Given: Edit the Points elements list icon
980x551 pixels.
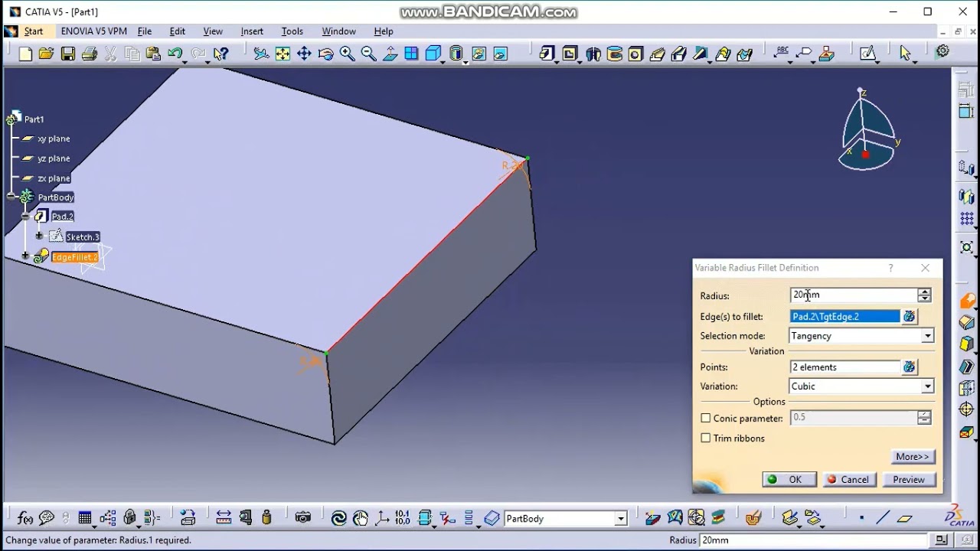Looking at the screenshot, I should tap(909, 367).
